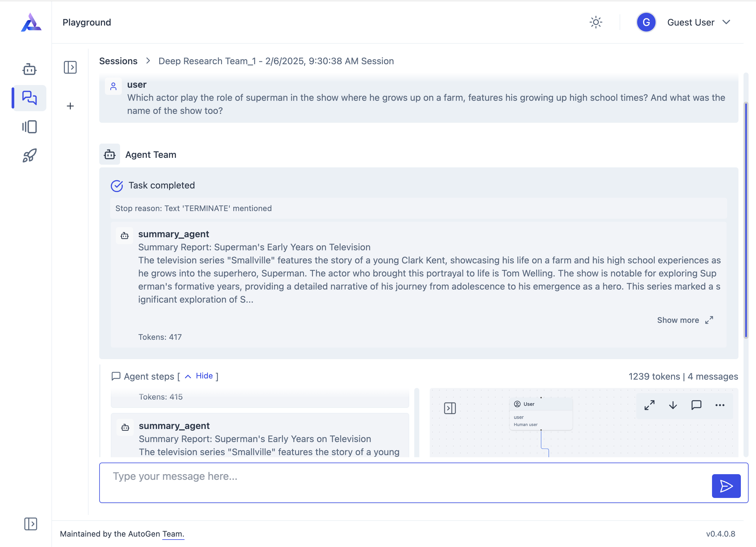This screenshot has width=756, height=547.
Task: Open the Gallery view from the sidebar
Action: coord(29,127)
